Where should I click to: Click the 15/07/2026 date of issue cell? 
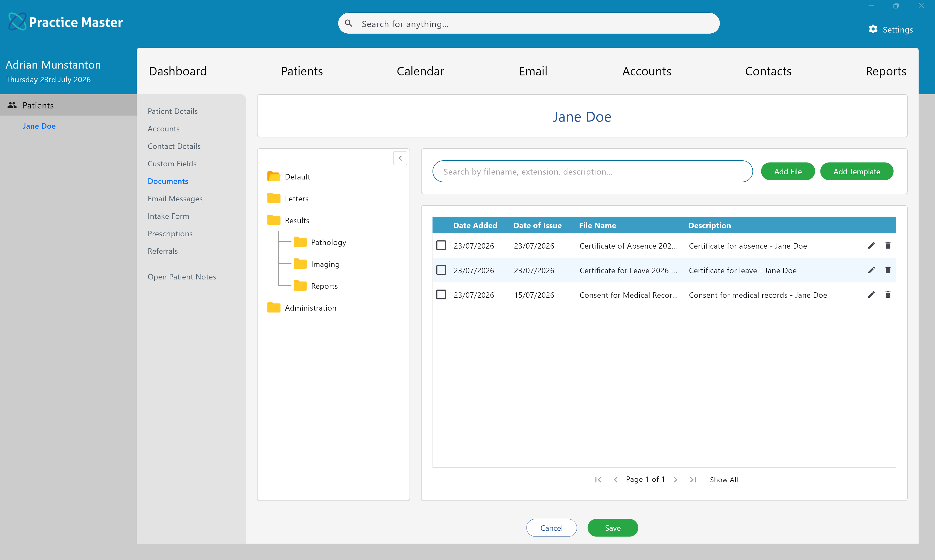pos(534,295)
